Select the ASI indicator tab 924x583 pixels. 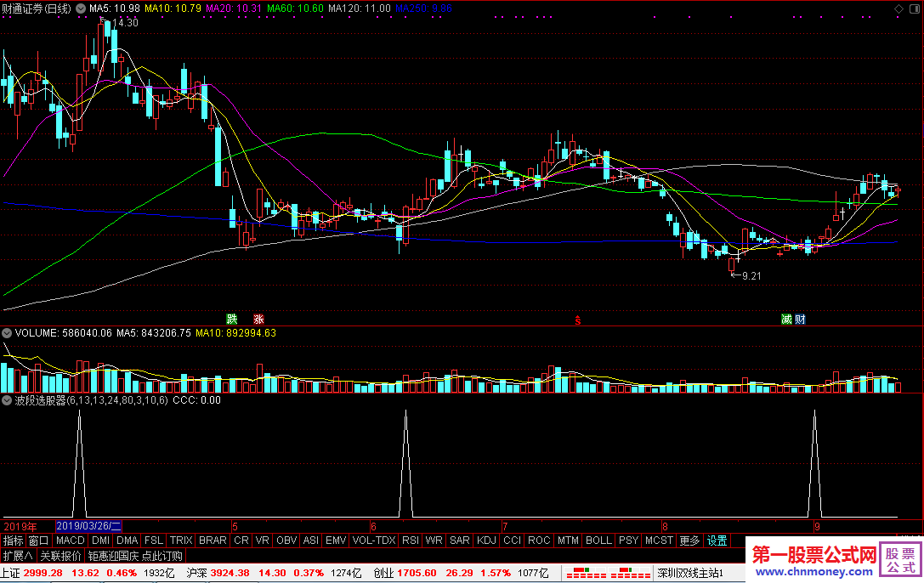coord(311,541)
